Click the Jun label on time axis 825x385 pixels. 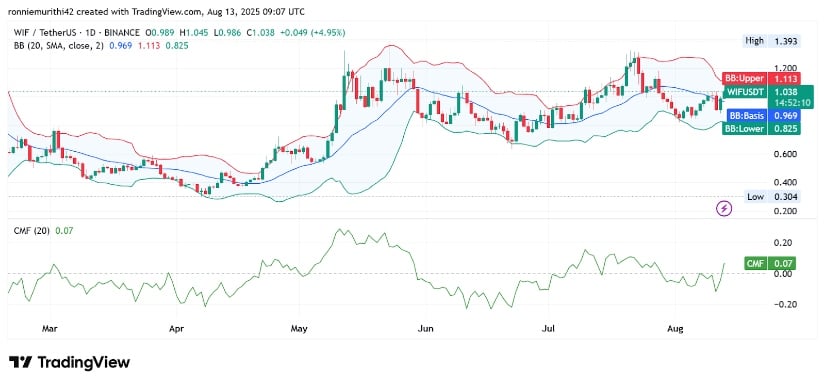425,329
